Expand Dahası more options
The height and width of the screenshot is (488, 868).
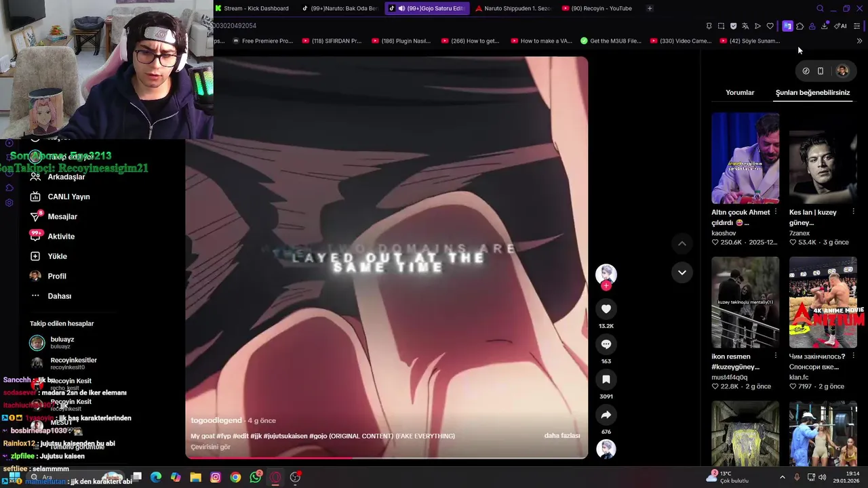pos(51,296)
